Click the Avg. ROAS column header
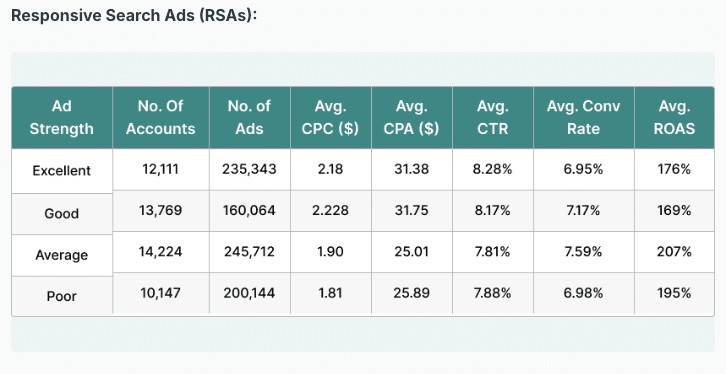Image resolution: width=726 pixels, height=374 pixels. pos(675,118)
